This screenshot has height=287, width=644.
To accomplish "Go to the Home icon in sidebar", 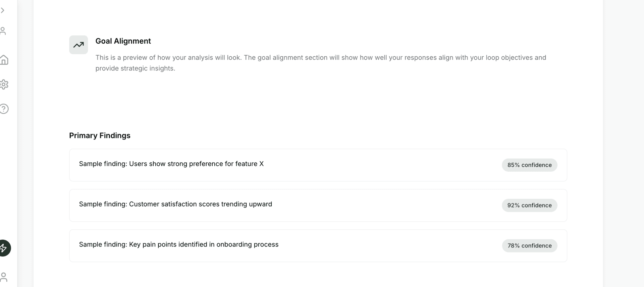I will 4,60.
